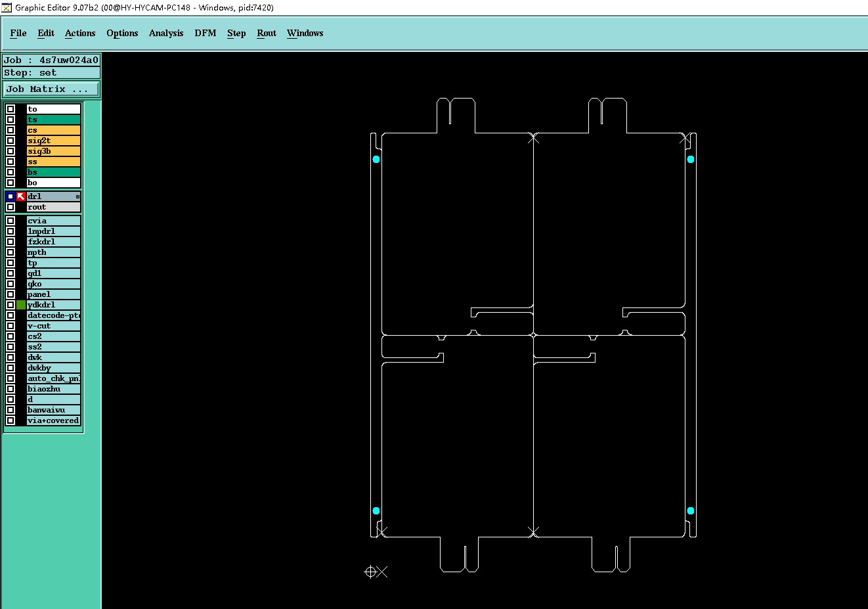Select the ss2 layer name
The width and height of the screenshot is (868, 609).
[54, 347]
